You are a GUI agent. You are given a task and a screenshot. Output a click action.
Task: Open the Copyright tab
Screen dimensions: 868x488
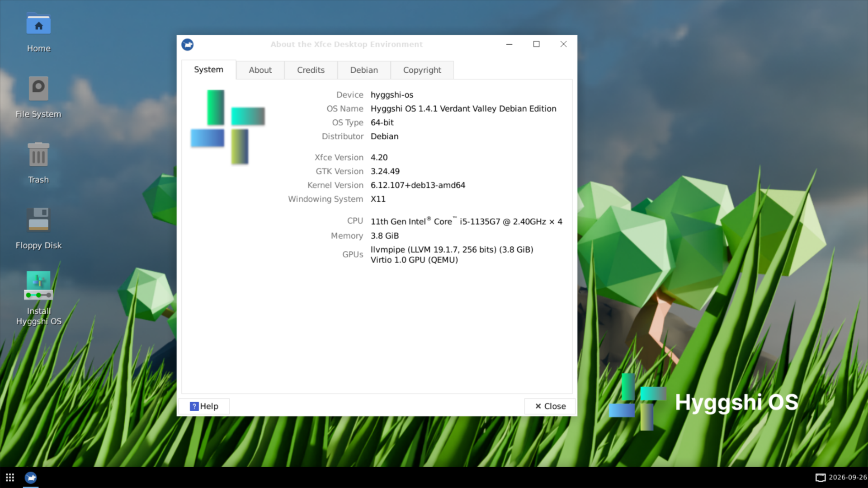[x=422, y=70]
